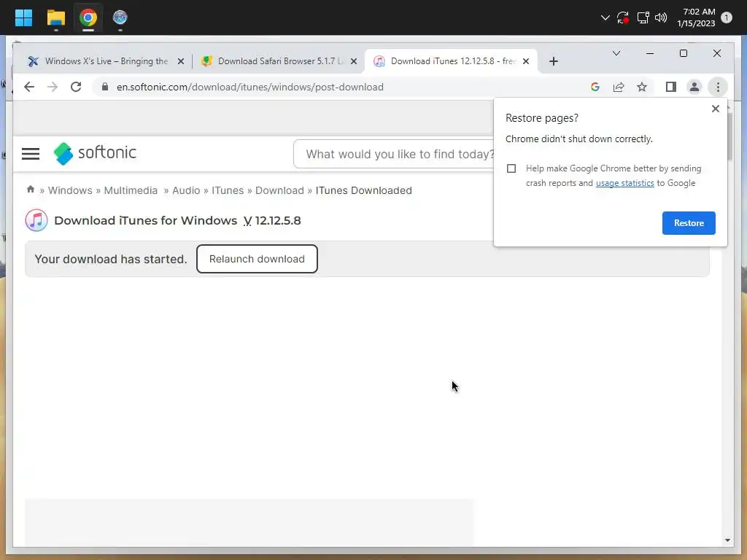This screenshot has height=560, width=747.
Task: Click the vertical scrollbar thumb
Action: 729,136
